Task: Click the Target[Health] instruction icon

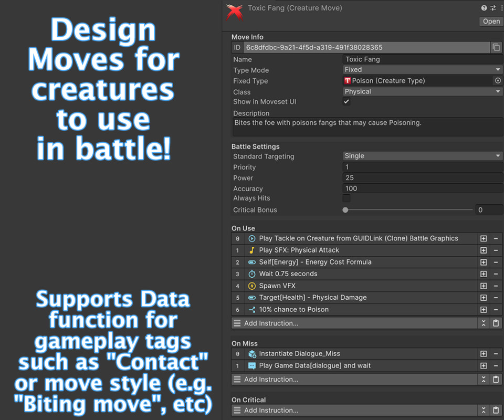Action: (252, 298)
